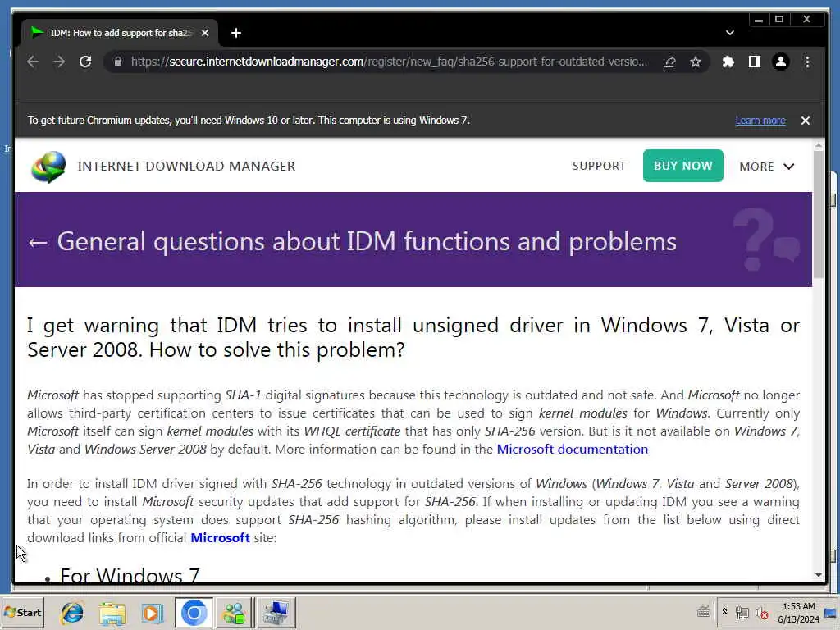Open the Microsoft documentation link
Viewport: 840px width, 630px height.
[x=572, y=449]
